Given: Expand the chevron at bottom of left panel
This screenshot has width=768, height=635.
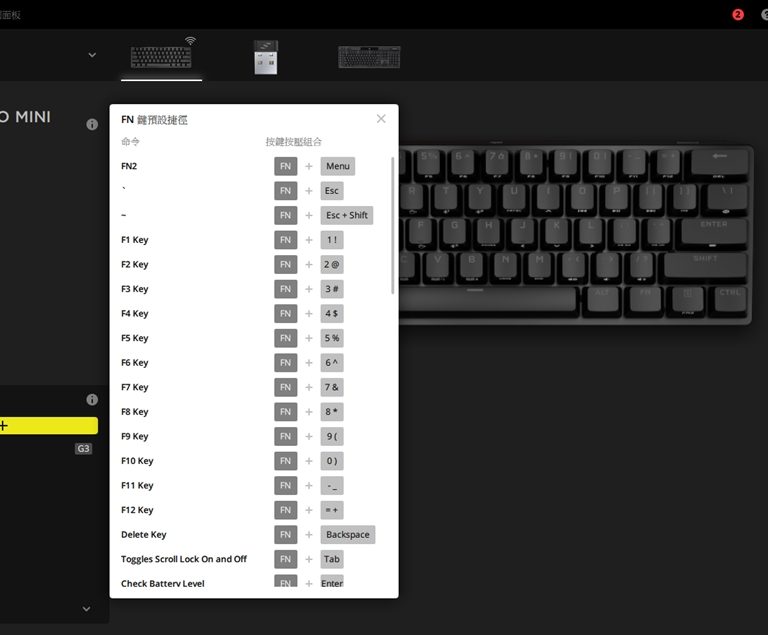Looking at the screenshot, I should 86,608.
